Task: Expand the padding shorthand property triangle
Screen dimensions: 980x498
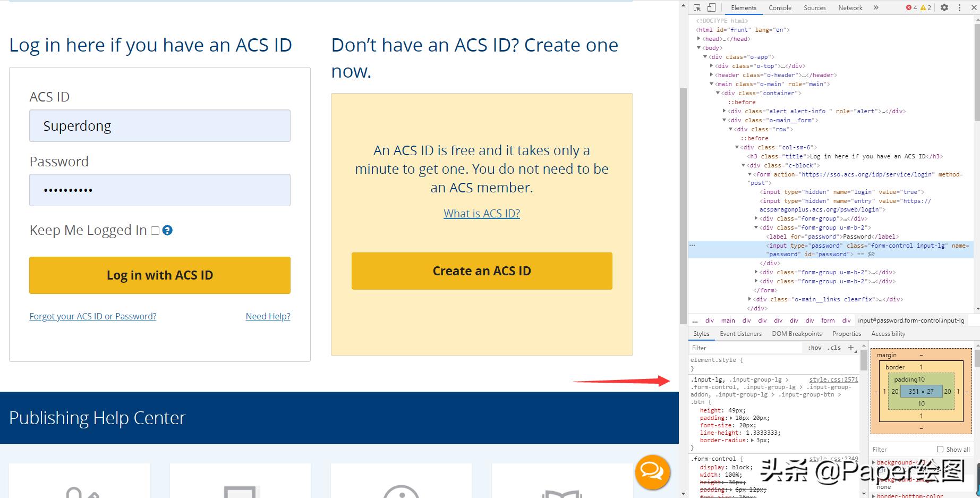Action: (732, 418)
